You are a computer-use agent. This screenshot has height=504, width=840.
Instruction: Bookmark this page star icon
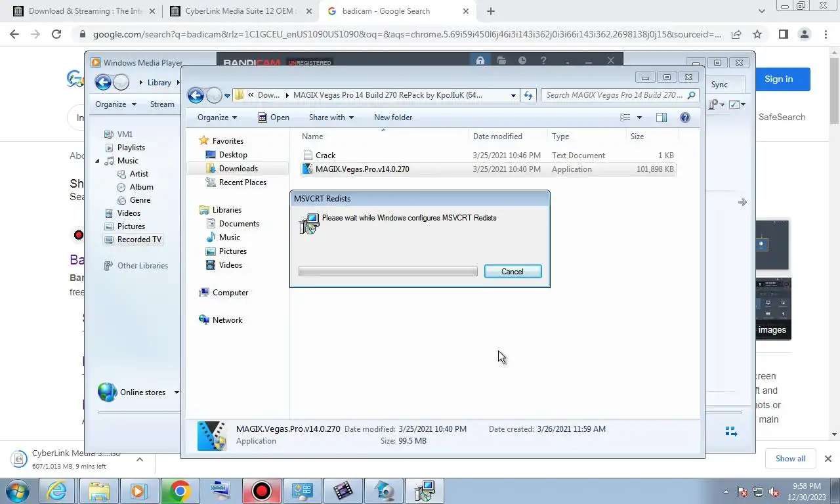click(757, 34)
